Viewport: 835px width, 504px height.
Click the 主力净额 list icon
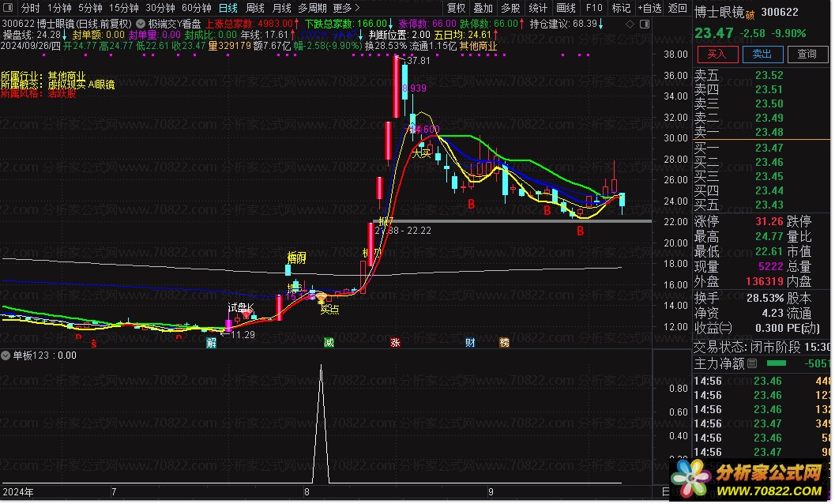point(752,363)
